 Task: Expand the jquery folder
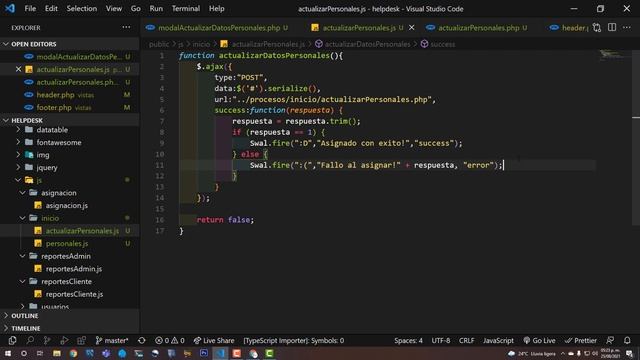[x=18, y=167]
